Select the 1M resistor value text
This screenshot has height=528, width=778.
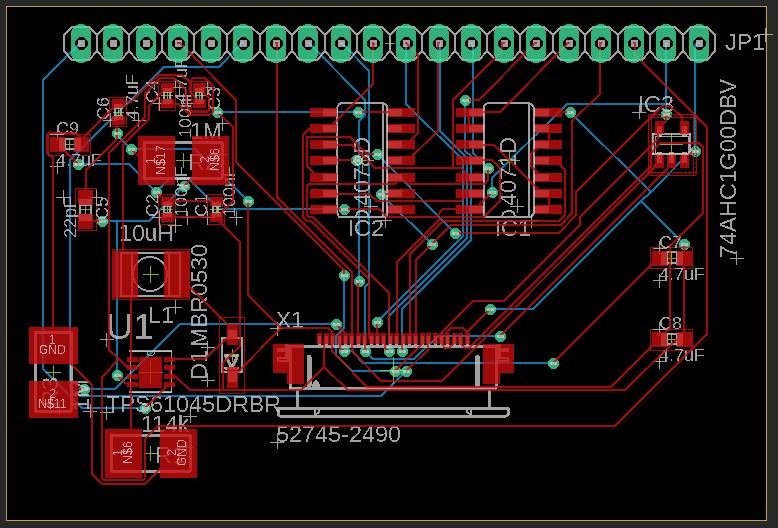[205, 131]
